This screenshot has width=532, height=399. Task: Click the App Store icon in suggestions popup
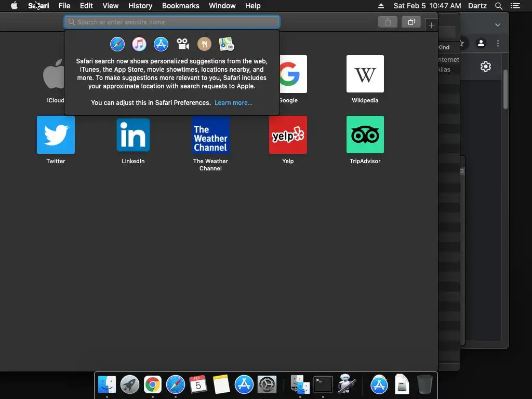(x=161, y=44)
